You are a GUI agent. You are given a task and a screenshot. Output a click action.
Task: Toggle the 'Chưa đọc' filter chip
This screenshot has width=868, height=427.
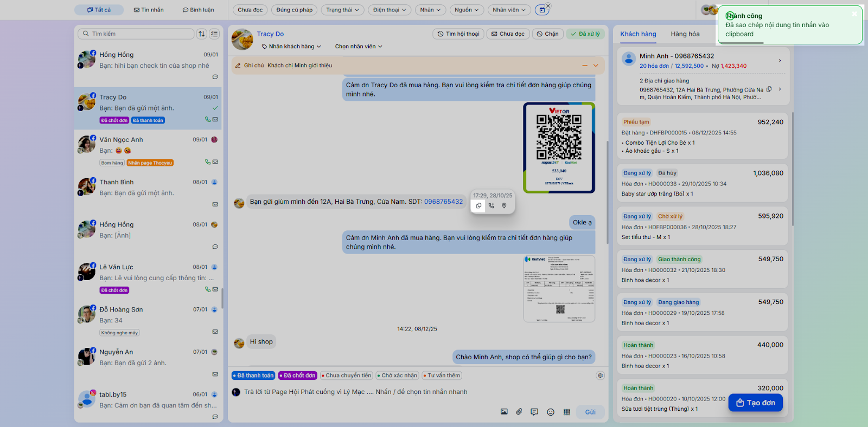click(250, 10)
